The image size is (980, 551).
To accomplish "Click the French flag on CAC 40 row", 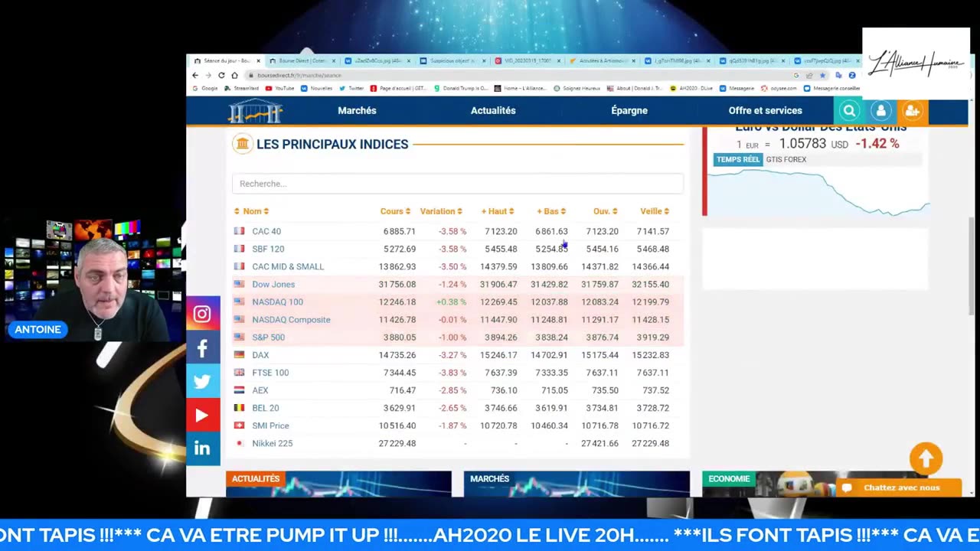I will click(239, 231).
